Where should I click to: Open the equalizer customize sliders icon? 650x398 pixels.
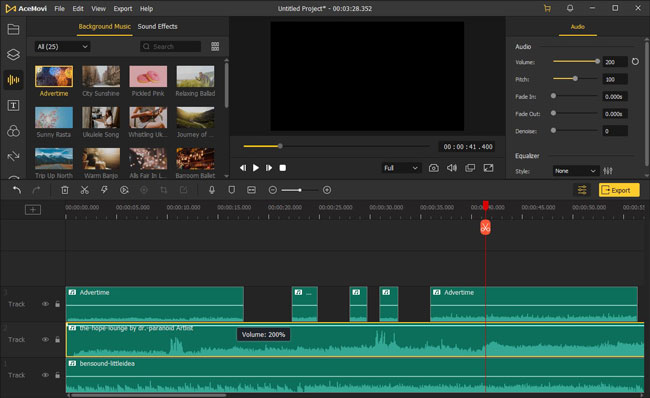click(x=608, y=171)
